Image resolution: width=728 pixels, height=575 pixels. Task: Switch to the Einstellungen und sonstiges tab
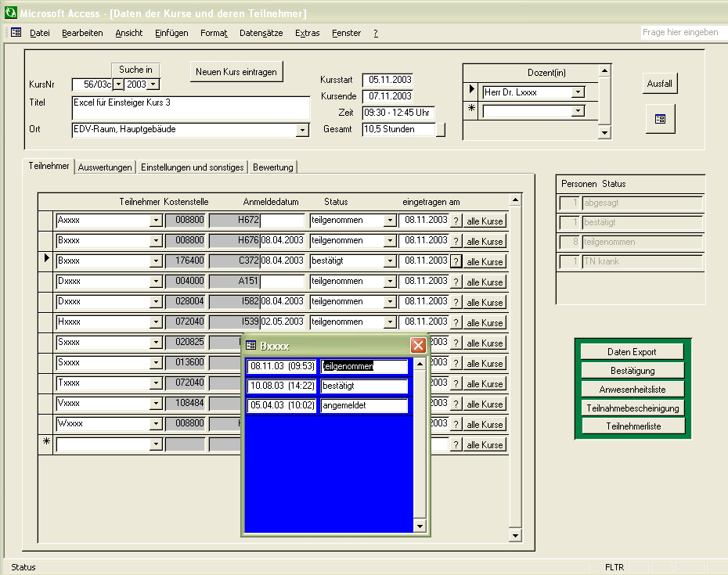[193, 167]
